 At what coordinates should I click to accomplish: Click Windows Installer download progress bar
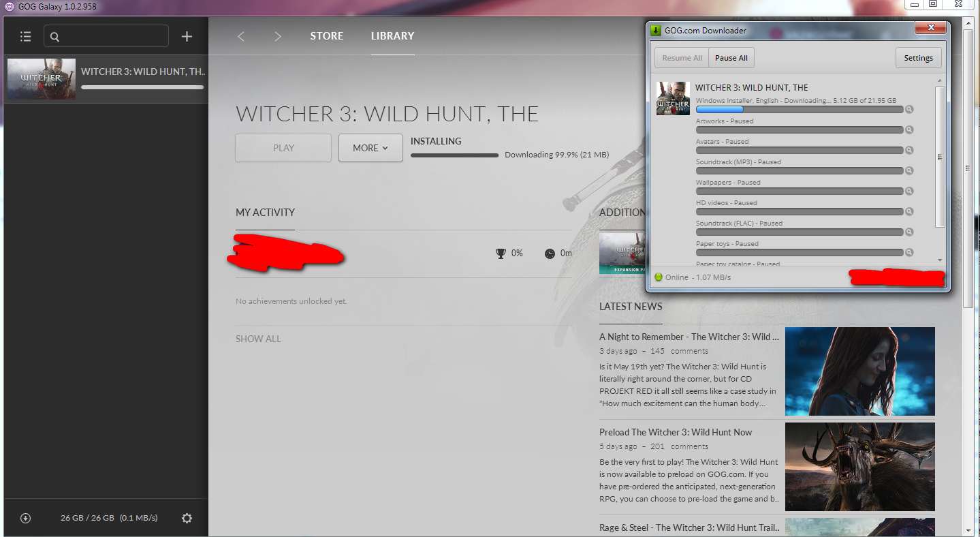click(800, 109)
